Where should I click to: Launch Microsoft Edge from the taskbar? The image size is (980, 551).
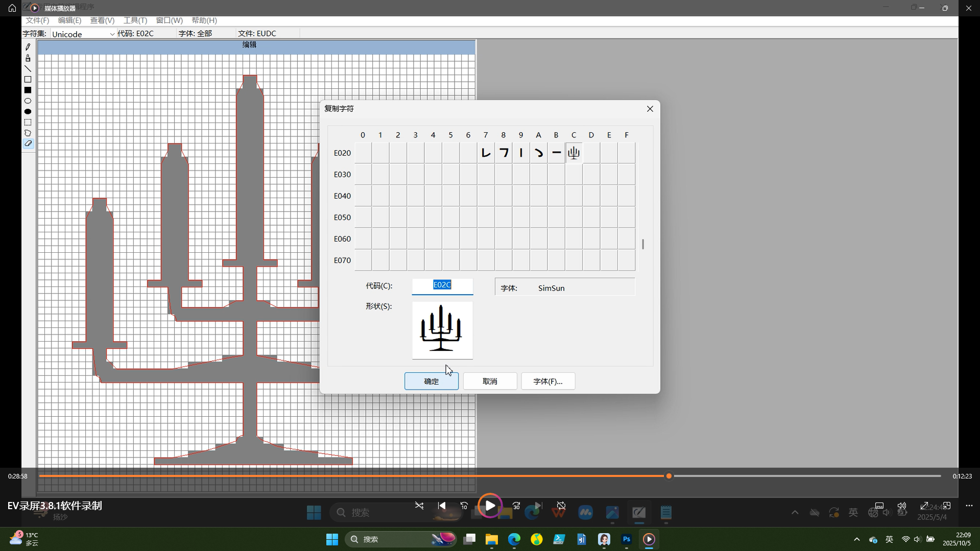coord(514,539)
